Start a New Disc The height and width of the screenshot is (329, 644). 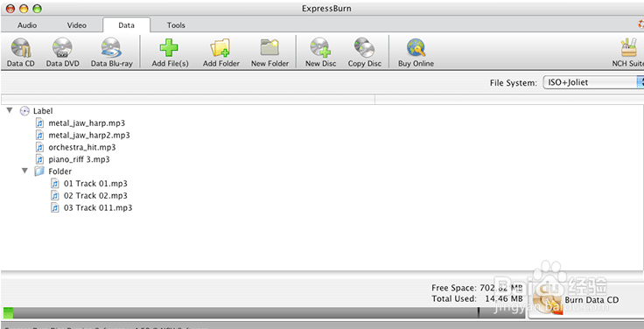[320, 48]
